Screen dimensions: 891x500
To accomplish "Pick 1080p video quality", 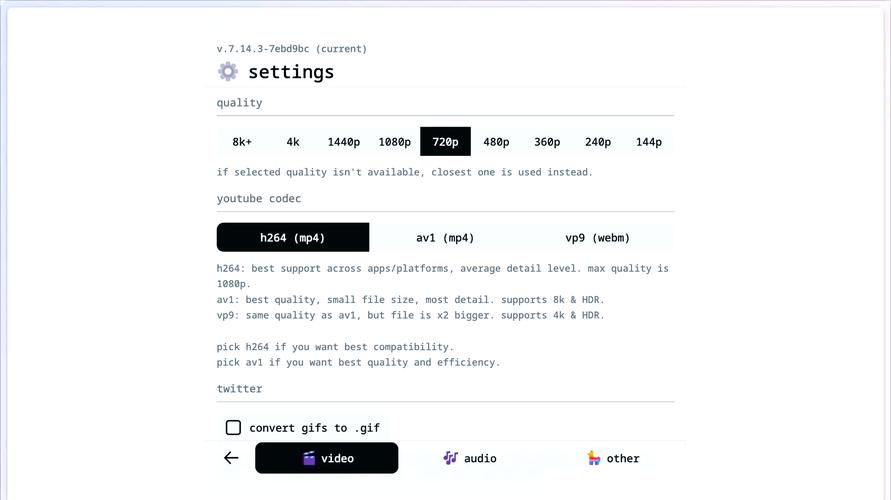I will (x=395, y=142).
